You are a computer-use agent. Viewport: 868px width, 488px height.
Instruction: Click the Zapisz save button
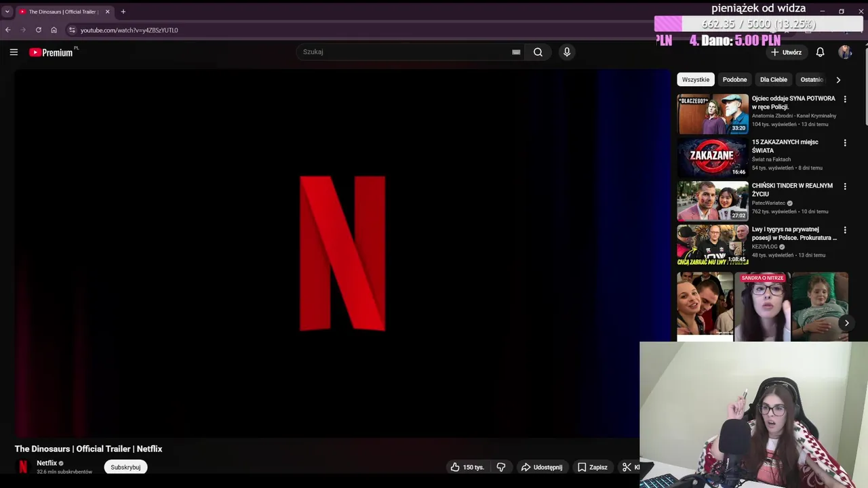coord(592,467)
